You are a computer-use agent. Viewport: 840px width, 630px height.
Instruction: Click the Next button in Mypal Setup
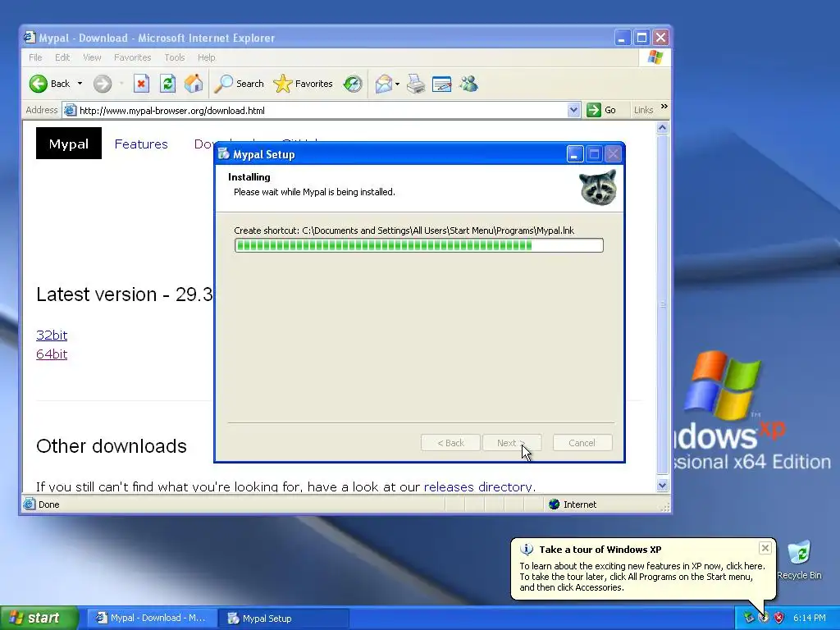[512, 442]
